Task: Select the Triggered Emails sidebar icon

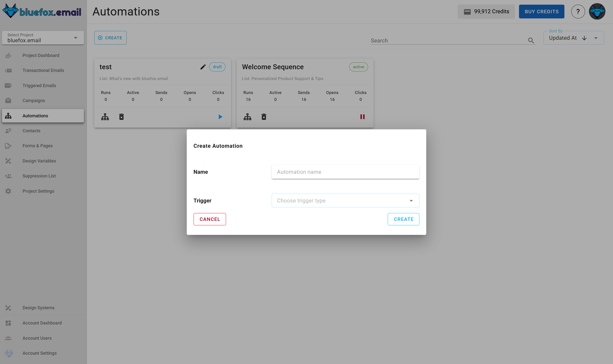Action: coord(8,85)
